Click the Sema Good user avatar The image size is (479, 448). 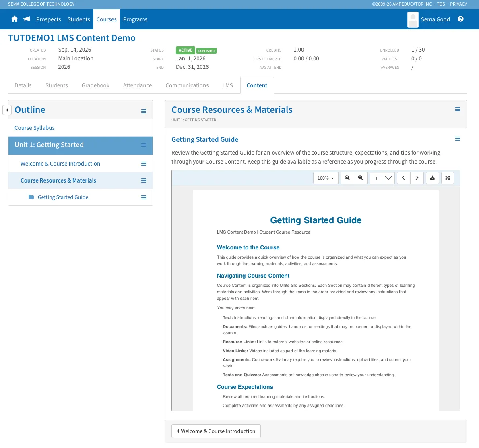pos(413,20)
